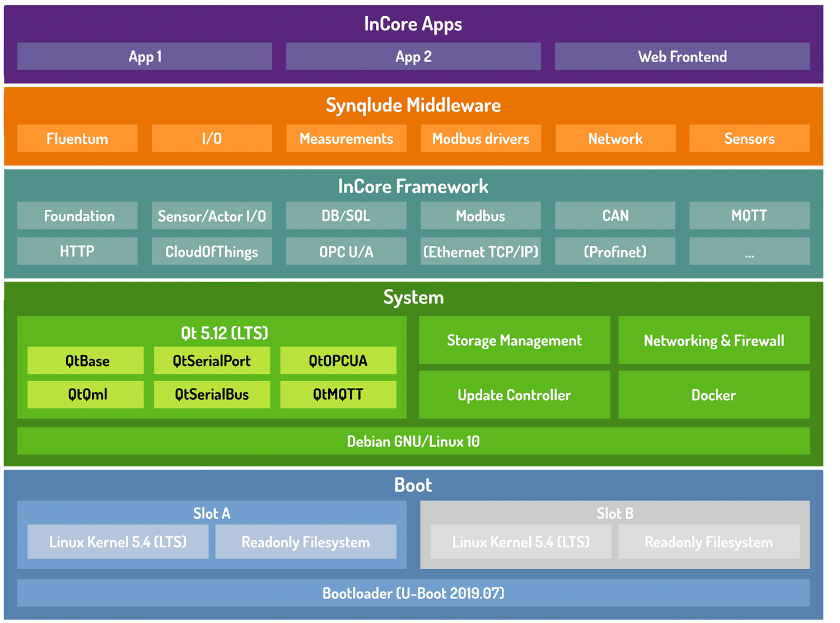Select the QtOPCUA module
Image resolution: width=840 pixels, height=623 pixels.
pyautogui.click(x=338, y=360)
